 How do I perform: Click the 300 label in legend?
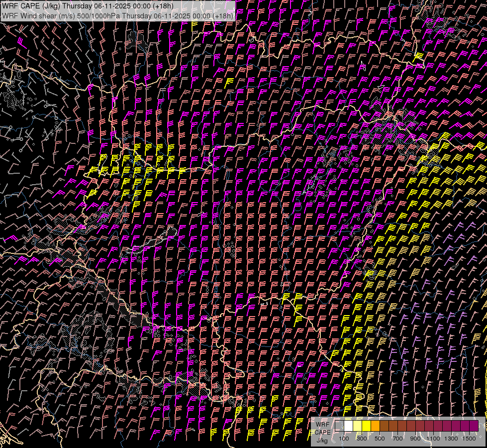362,439
